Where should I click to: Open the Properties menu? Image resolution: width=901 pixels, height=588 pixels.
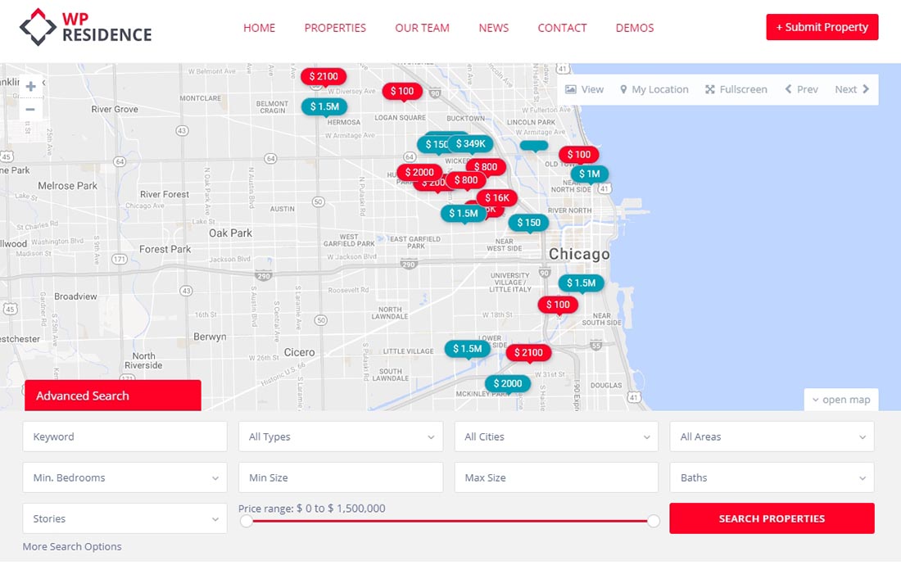[335, 28]
